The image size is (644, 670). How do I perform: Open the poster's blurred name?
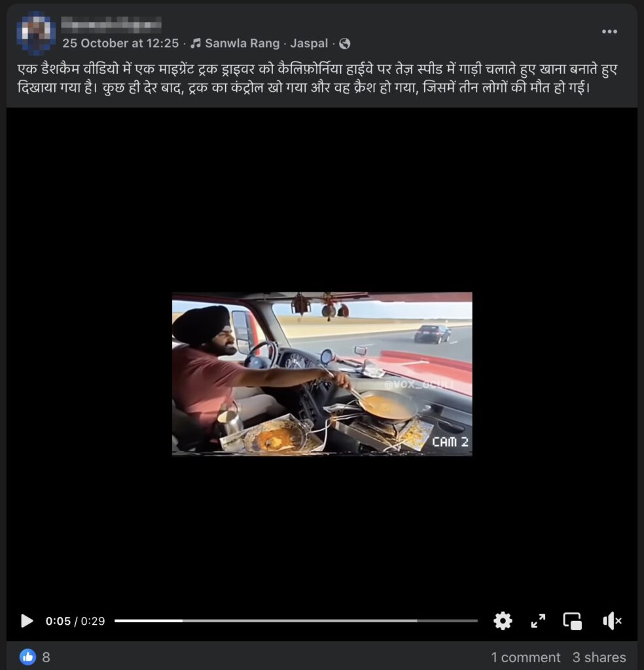click(111, 25)
